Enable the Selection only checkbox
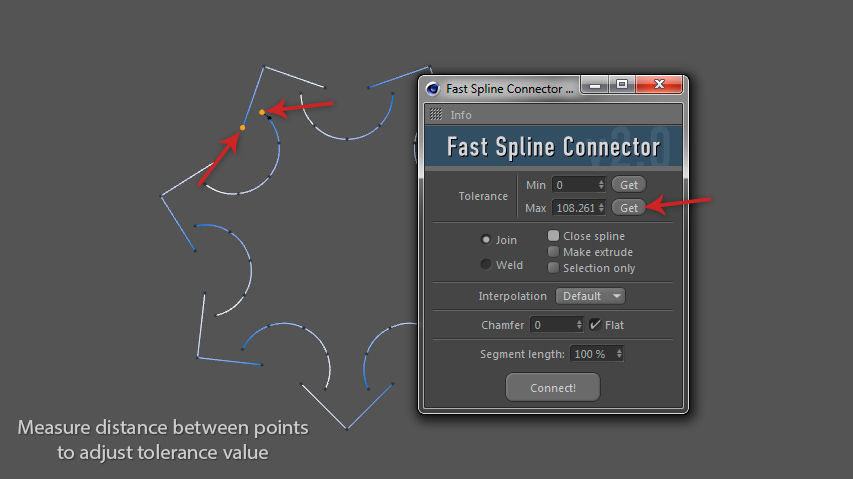The image size is (853, 479). [553, 268]
